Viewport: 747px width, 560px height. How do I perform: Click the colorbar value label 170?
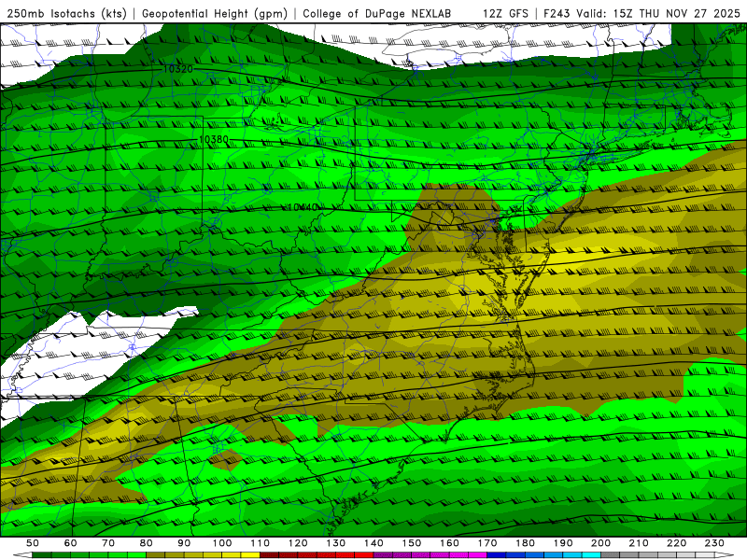[x=487, y=543]
